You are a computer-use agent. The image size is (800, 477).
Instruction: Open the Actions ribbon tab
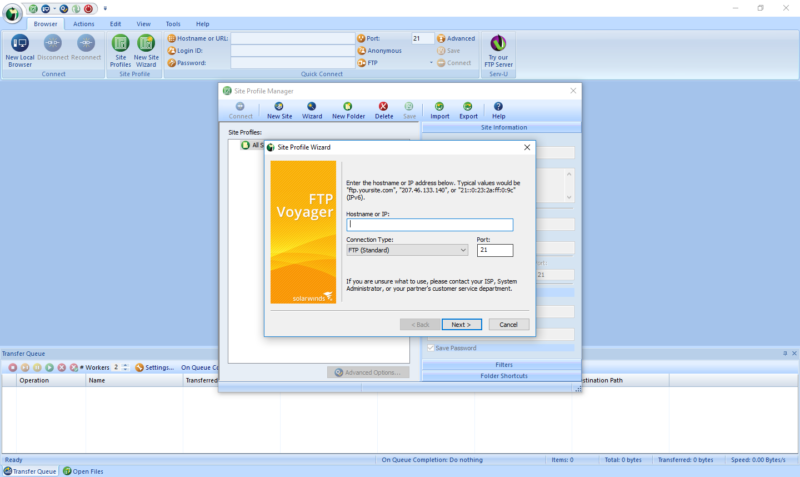(84, 24)
